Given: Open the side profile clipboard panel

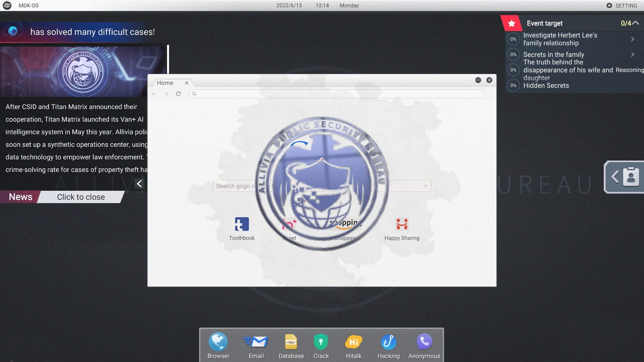Looking at the screenshot, I should point(625,177).
